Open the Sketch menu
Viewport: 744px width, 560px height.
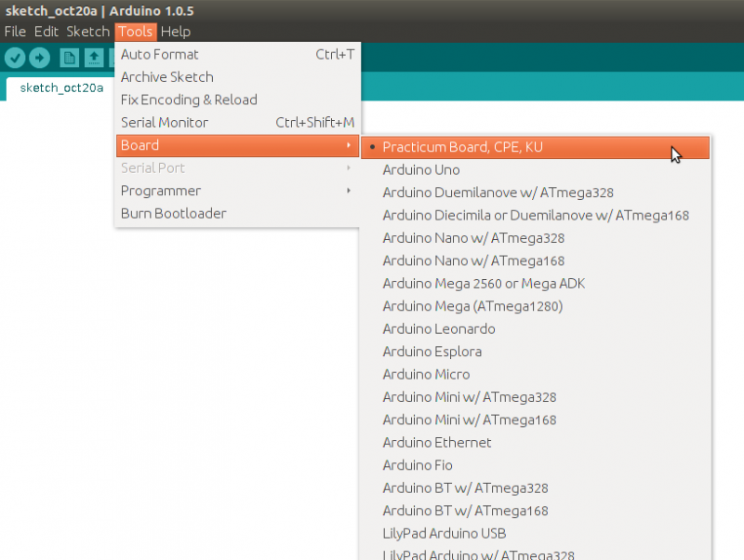tap(86, 31)
